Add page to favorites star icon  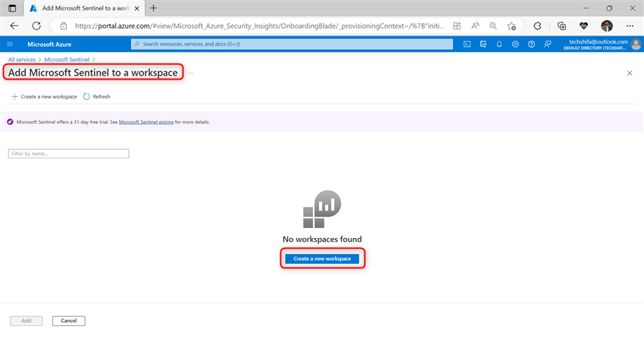[511, 26]
